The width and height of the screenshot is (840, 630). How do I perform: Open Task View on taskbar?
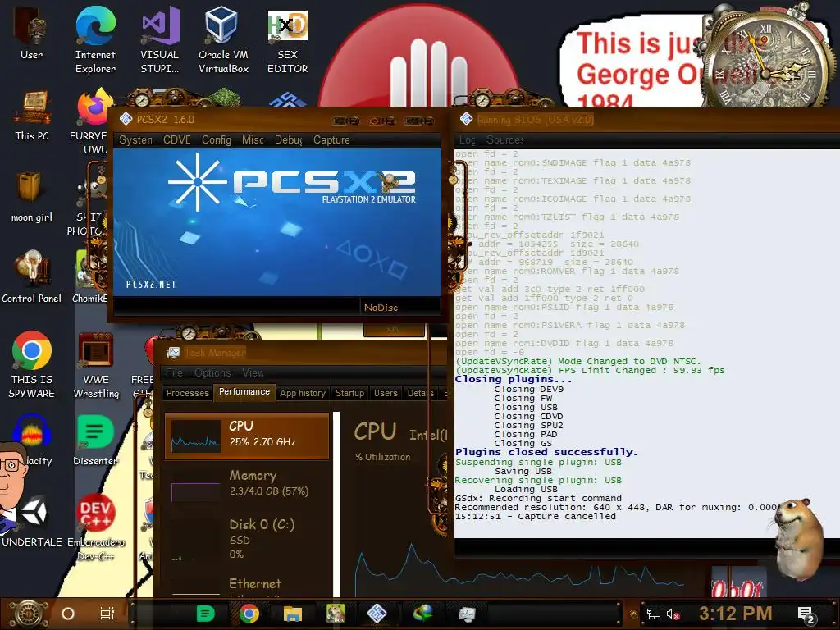(107, 614)
